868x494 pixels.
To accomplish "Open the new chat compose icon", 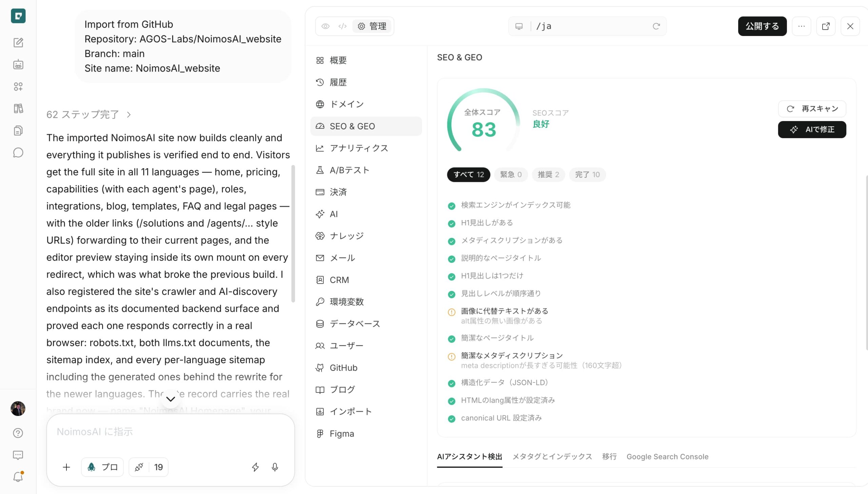I will click(18, 42).
